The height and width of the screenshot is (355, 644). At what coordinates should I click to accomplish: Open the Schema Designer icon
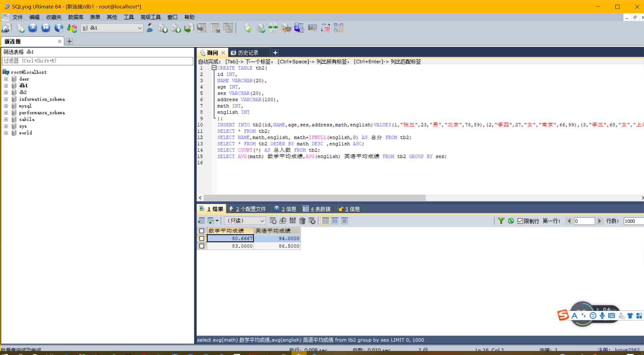click(x=338, y=28)
